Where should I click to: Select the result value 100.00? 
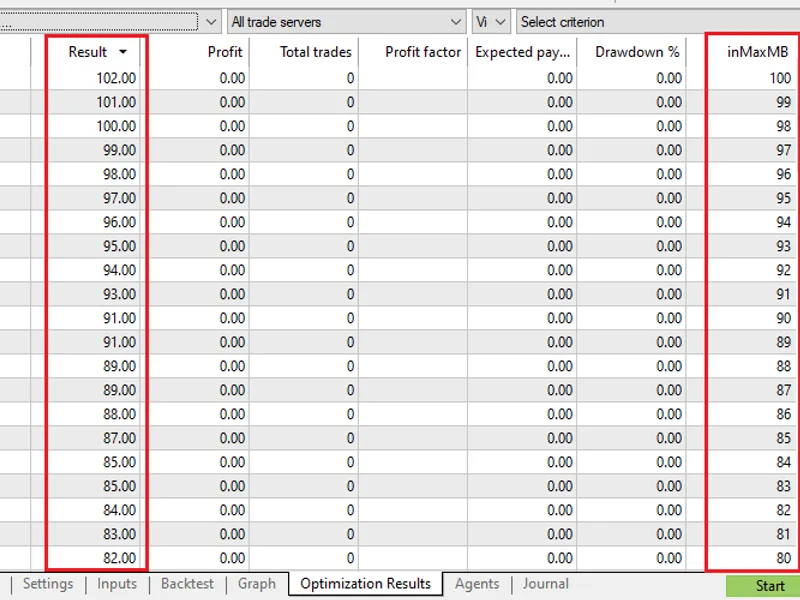[116, 126]
